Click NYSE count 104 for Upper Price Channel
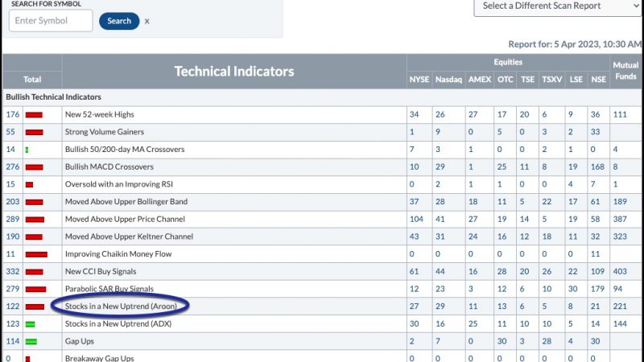Image resolution: width=644 pixels, height=362 pixels. coord(416,219)
